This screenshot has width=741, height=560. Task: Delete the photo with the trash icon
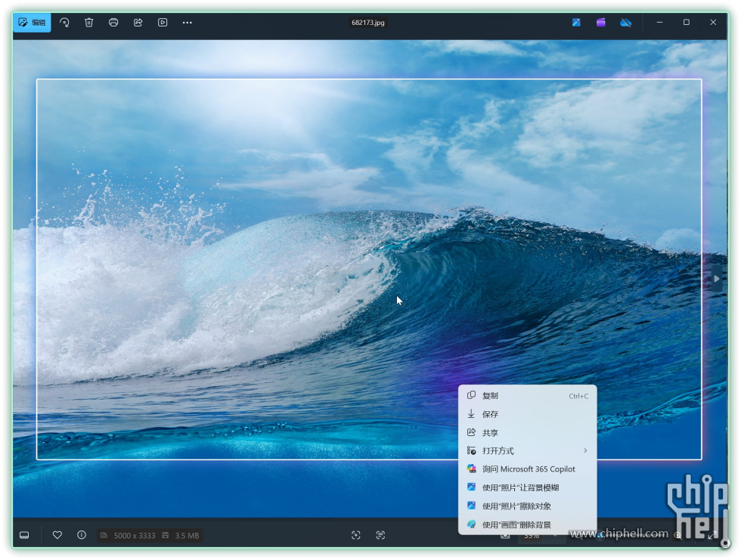click(89, 23)
